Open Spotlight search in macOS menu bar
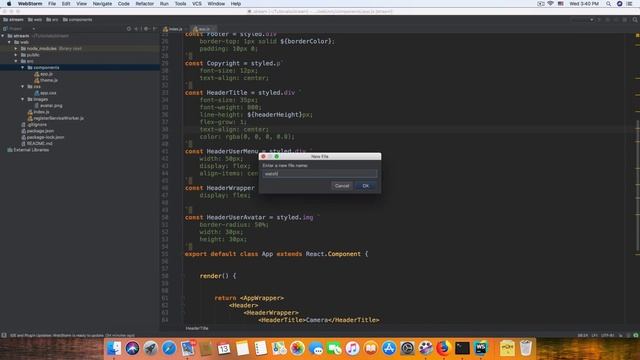640x360 pixels. coord(608,4)
